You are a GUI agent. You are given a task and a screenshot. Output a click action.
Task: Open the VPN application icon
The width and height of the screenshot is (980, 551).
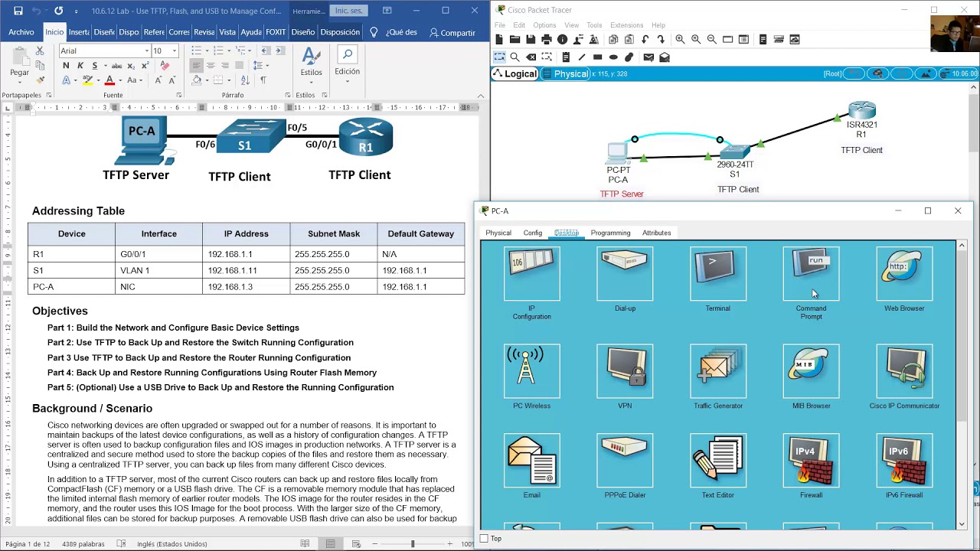(625, 371)
